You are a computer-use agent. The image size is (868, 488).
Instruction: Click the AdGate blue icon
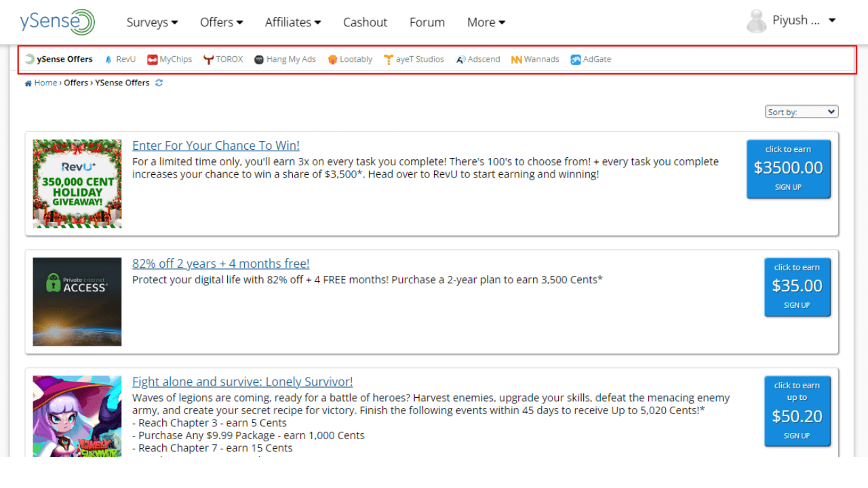(x=576, y=60)
